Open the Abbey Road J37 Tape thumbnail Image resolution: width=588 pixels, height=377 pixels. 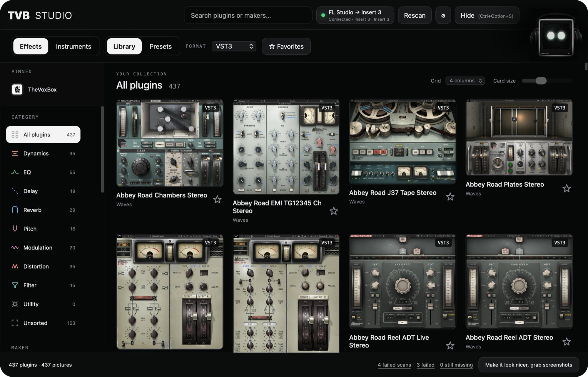pos(402,142)
